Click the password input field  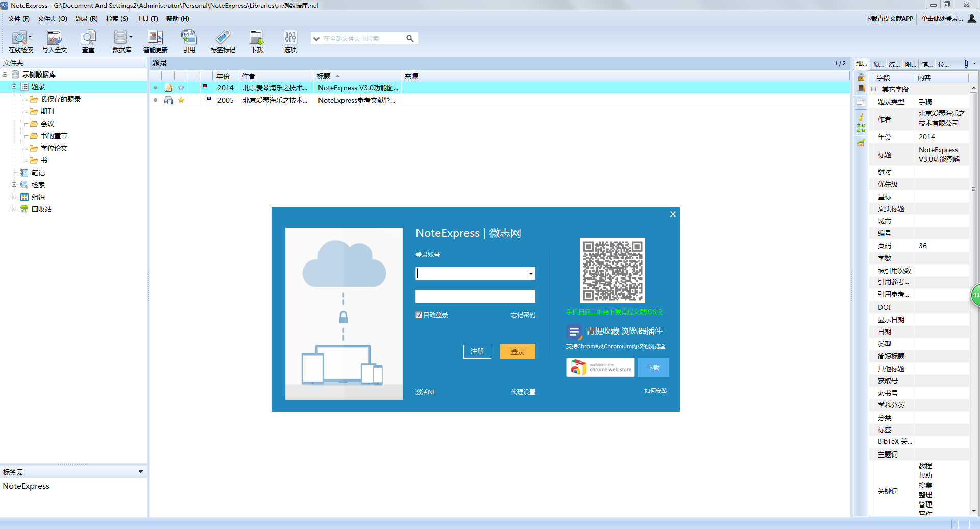click(x=475, y=296)
